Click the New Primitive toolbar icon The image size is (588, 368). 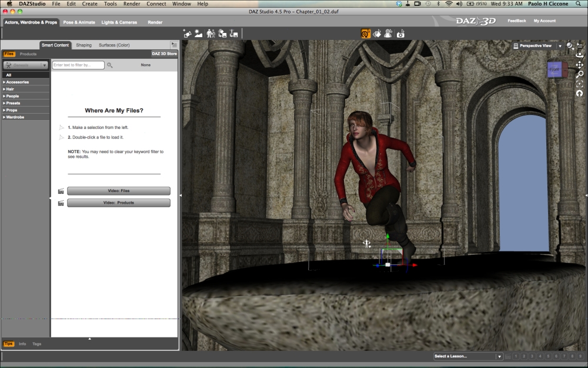pyautogui.click(x=187, y=34)
